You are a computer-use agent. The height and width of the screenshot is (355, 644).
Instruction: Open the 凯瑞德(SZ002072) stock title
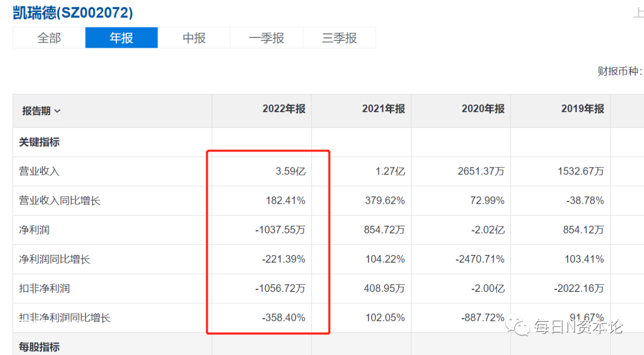click(73, 13)
